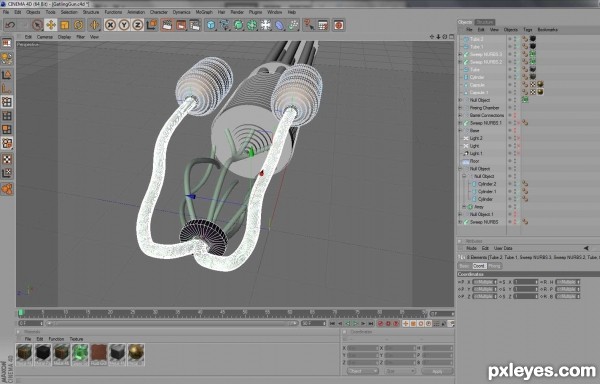This screenshot has height=384, width=600.
Task: Toggle the Y axis lock
Action: click(x=124, y=25)
